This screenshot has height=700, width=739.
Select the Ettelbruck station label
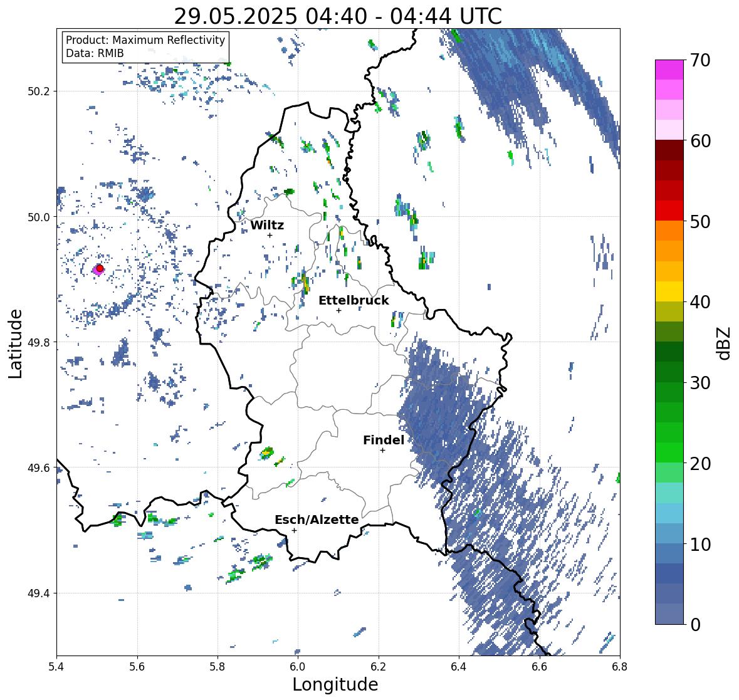[354, 301]
